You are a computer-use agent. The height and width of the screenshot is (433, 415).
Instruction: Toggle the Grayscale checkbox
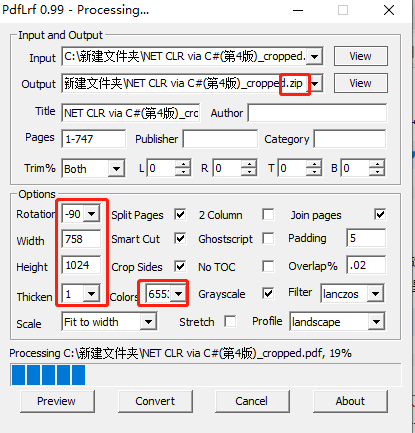coord(268,294)
